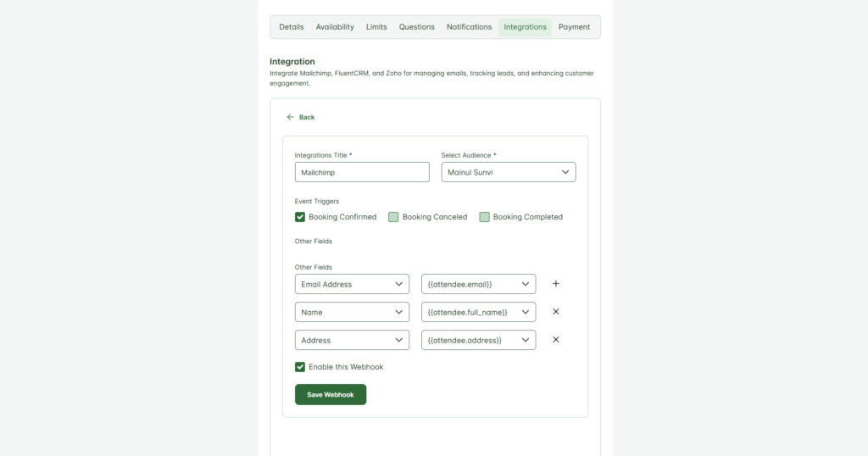Remove the Address field row with X icon
Screen dimensions: 868x456
pyautogui.click(x=556, y=340)
